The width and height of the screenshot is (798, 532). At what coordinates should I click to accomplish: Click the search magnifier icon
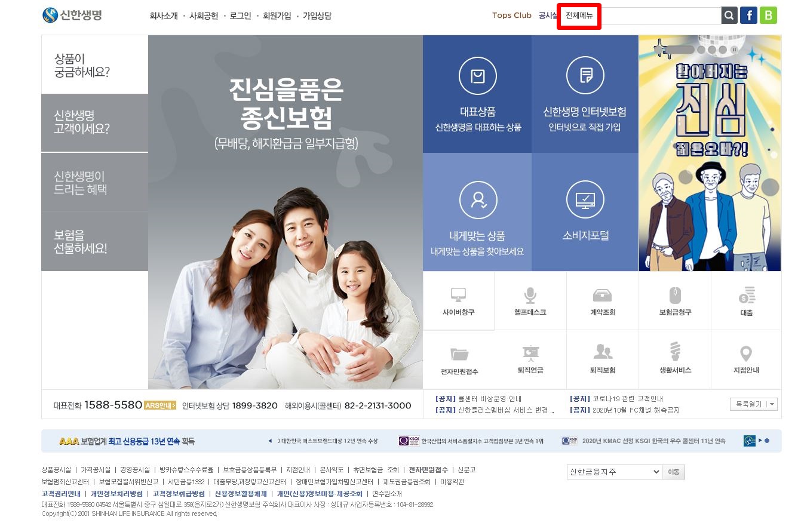click(729, 16)
